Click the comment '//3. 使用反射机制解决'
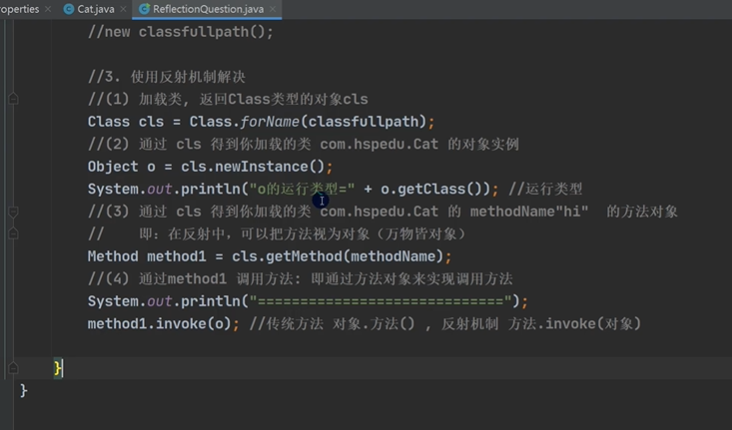This screenshot has width=732, height=430. click(x=167, y=77)
